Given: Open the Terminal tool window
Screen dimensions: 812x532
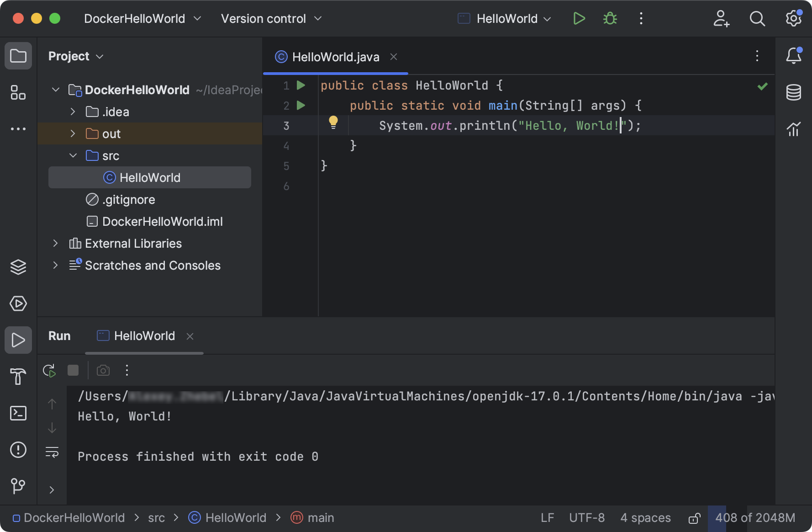Looking at the screenshot, I should point(18,413).
